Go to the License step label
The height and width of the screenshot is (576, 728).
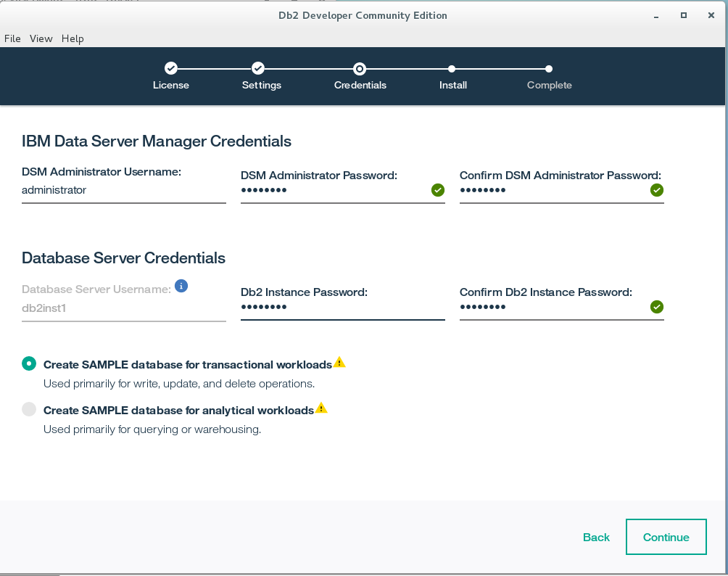[x=171, y=85]
